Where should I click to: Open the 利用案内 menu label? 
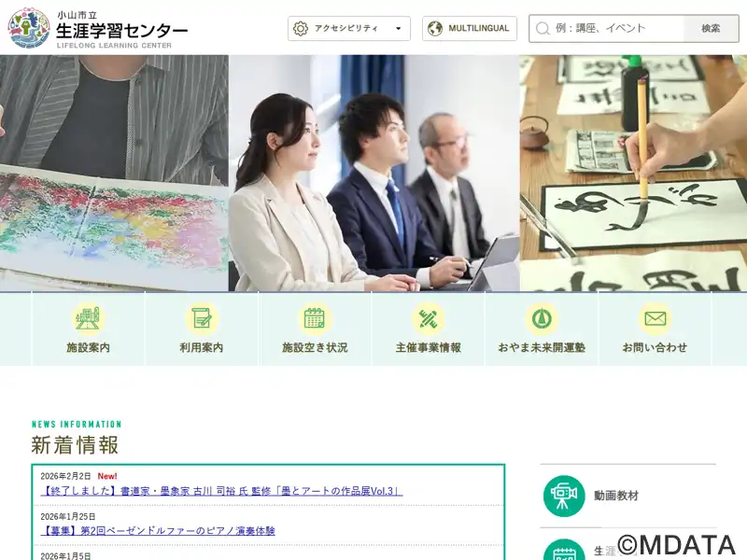click(202, 347)
